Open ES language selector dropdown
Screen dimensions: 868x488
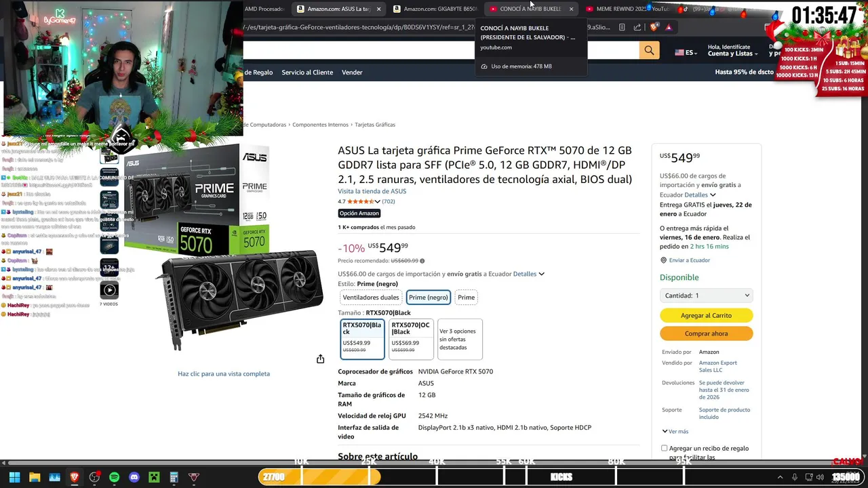point(686,52)
